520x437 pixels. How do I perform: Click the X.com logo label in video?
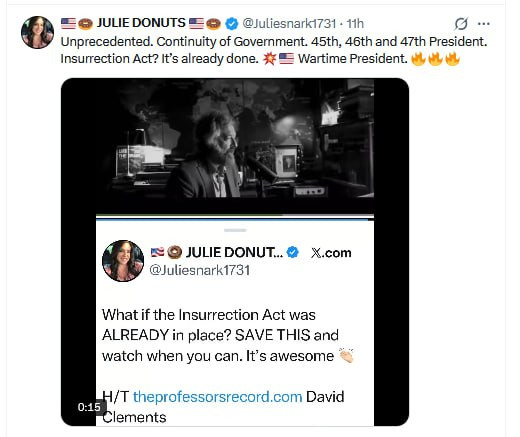point(331,253)
